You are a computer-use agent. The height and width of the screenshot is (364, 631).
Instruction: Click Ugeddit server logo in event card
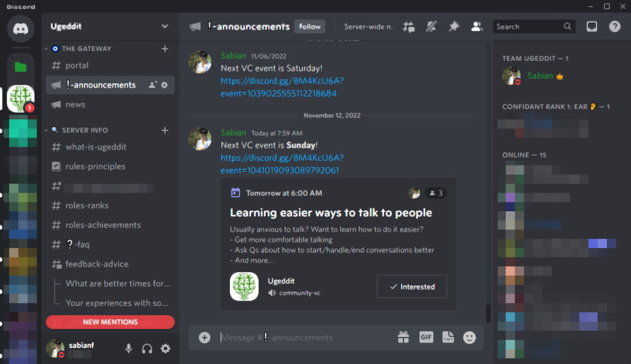pos(244,287)
